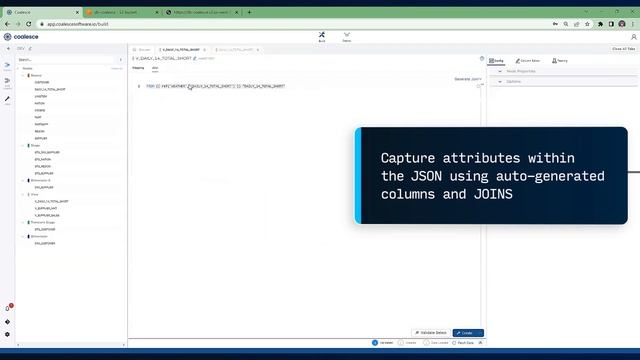The height and width of the screenshot is (360, 640).
Task: Go back with the workspace back arrow
Action: pyautogui.click(x=9, y=49)
